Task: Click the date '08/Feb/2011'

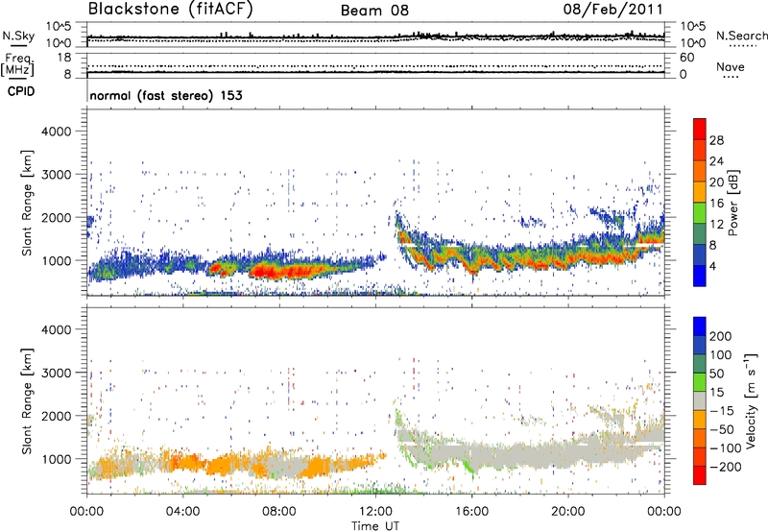Action: pos(612,9)
